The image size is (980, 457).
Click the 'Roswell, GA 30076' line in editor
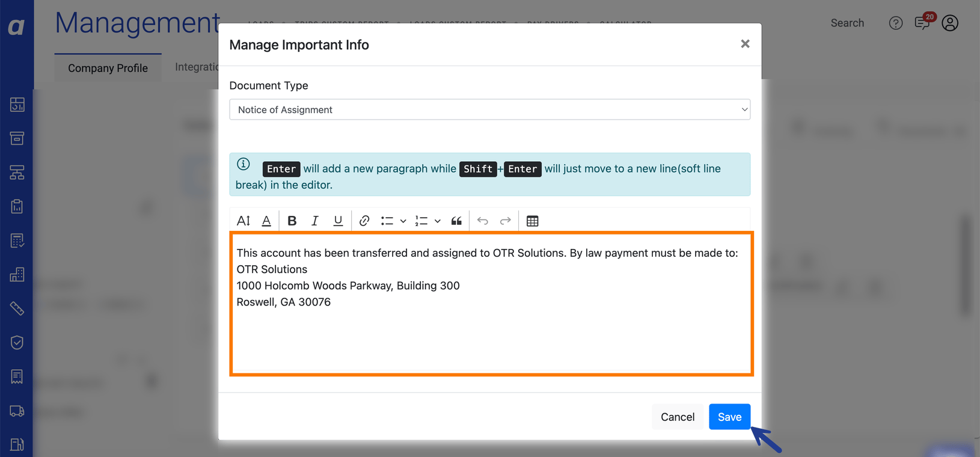point(284,302)
